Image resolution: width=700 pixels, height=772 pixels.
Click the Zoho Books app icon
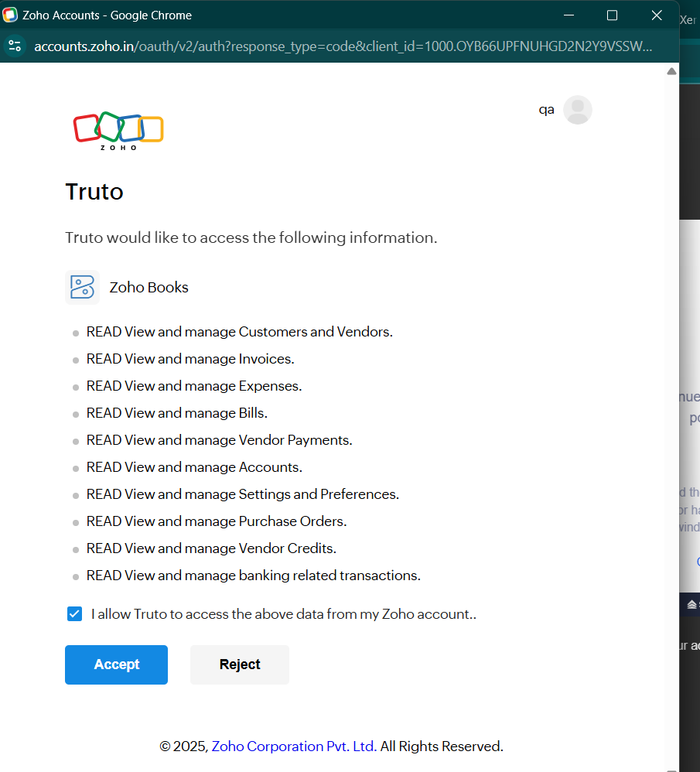82,287
